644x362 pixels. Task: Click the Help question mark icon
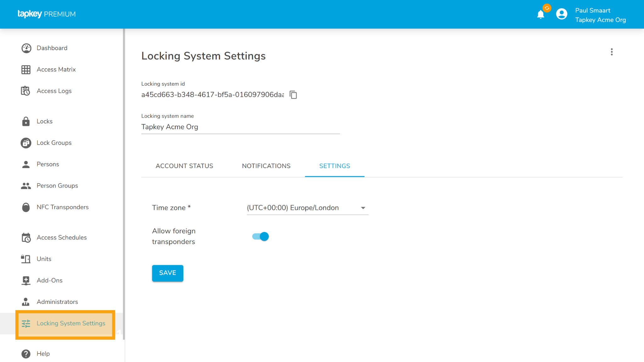26,354
